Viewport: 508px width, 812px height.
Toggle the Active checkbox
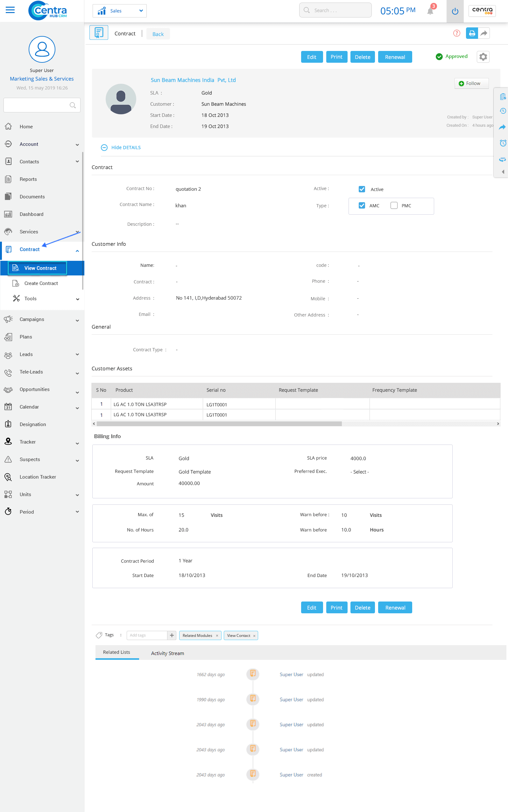tap(362, 189)
